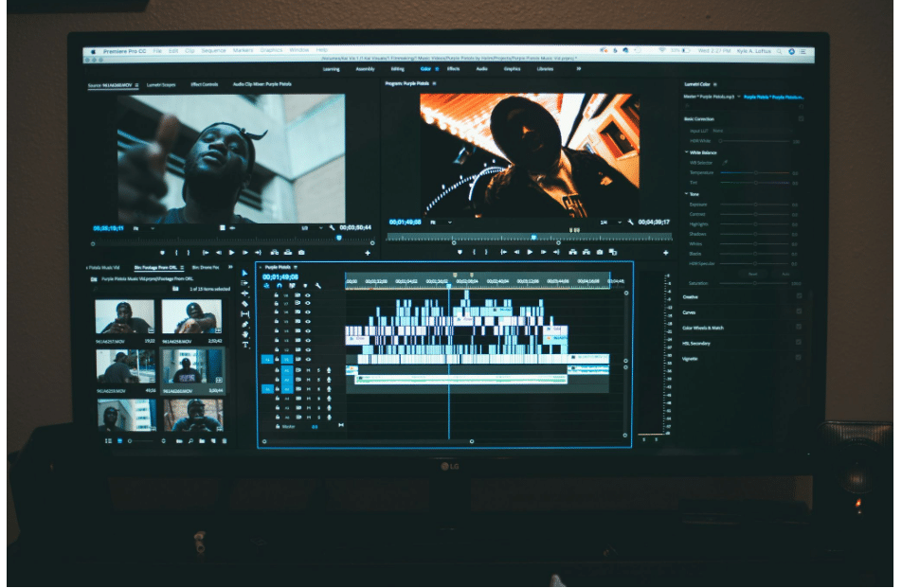902x588 pixels.
Task: Toggle Creative section checkbox
Action: pos(799,296)
